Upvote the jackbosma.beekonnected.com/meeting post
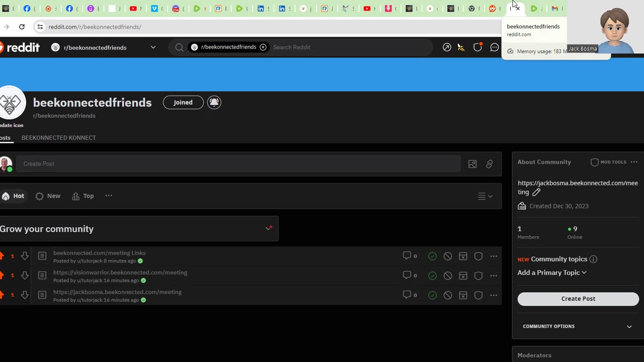The height and width of the screenshot is (362, 644). tap(2, 295)
